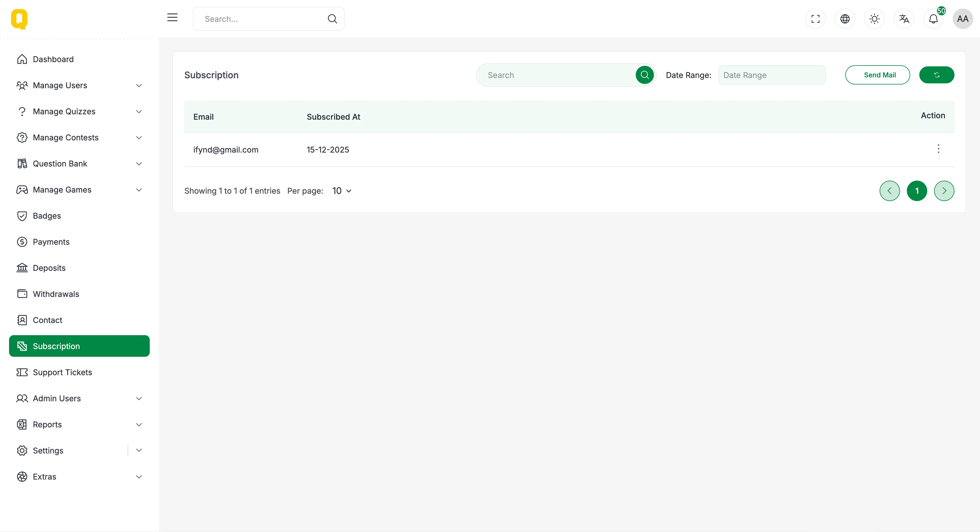
Task: Expand the Settings chevron
Action: (139, 451)
